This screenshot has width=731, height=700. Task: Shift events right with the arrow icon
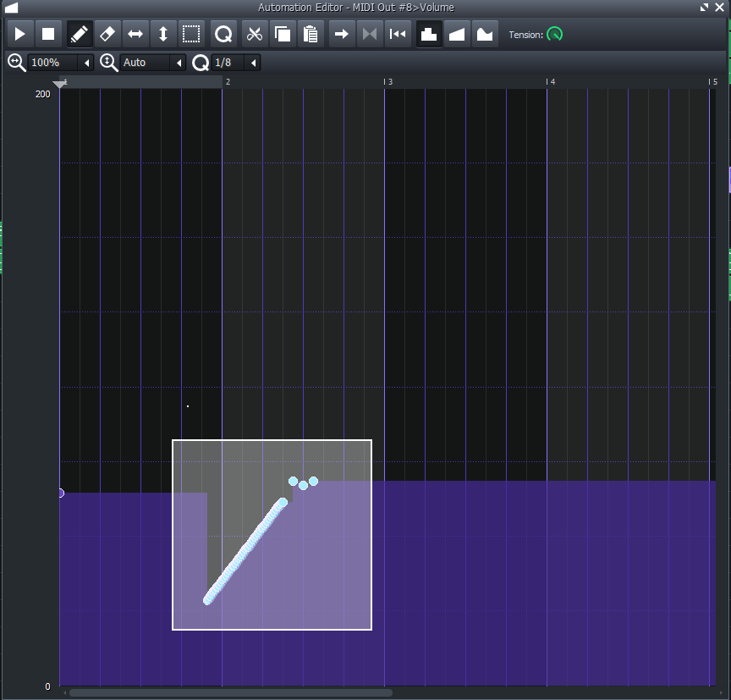tap(340, 34)
